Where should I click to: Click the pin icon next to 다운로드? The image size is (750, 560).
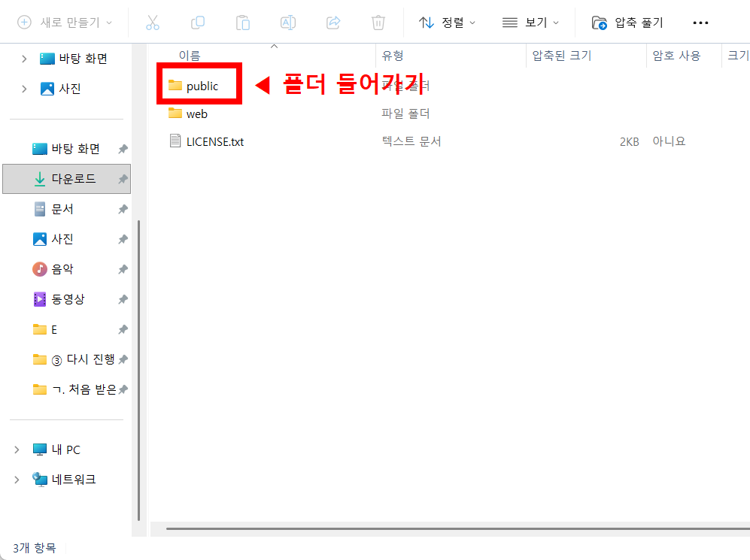click(x=123, y=179)
